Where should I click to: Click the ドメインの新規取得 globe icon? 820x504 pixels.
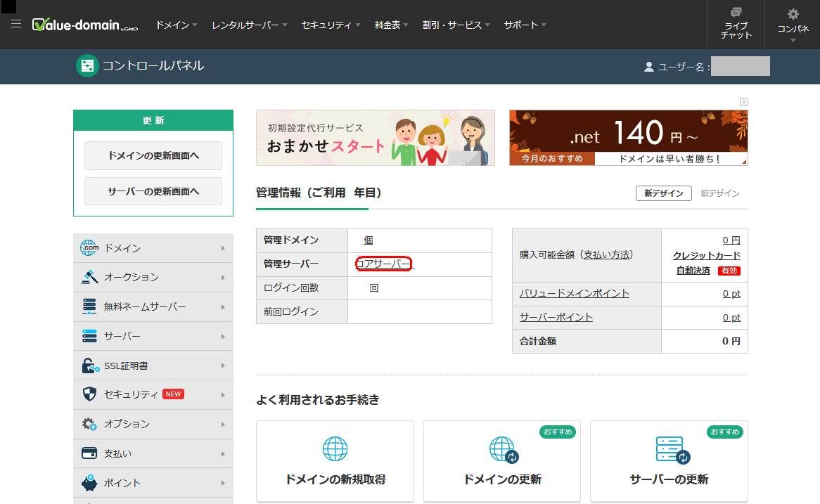335,449
